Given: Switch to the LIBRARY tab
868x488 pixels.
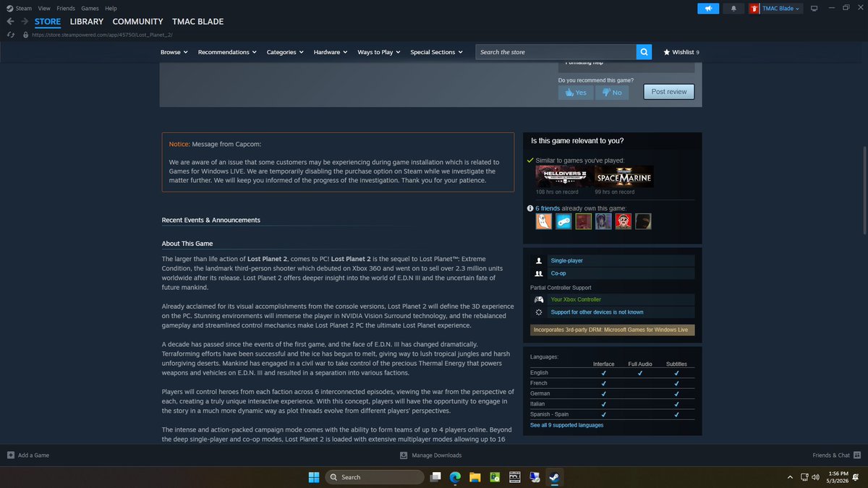Looking at the screenshot, I should (87, 22).
